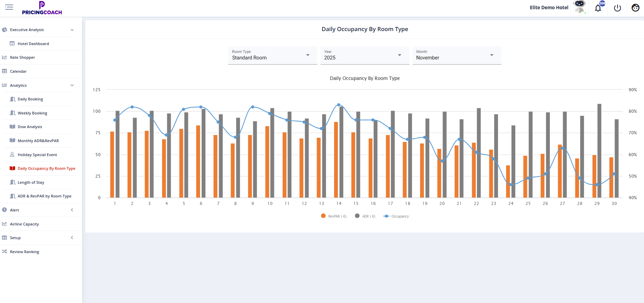This screenshot has width=644, height=303.
Task: Open the Month dropdown
Action: pyautogui.click(x=457, y=55)
